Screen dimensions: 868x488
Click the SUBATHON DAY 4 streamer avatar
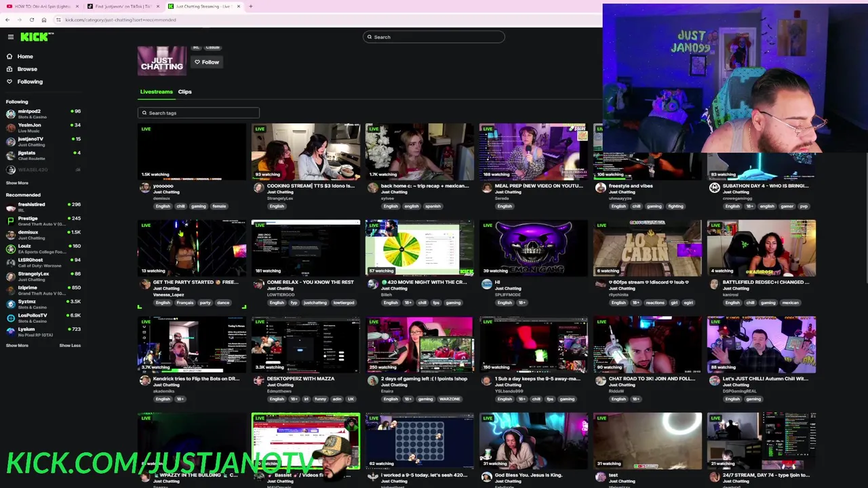click(x=714, y=188)
